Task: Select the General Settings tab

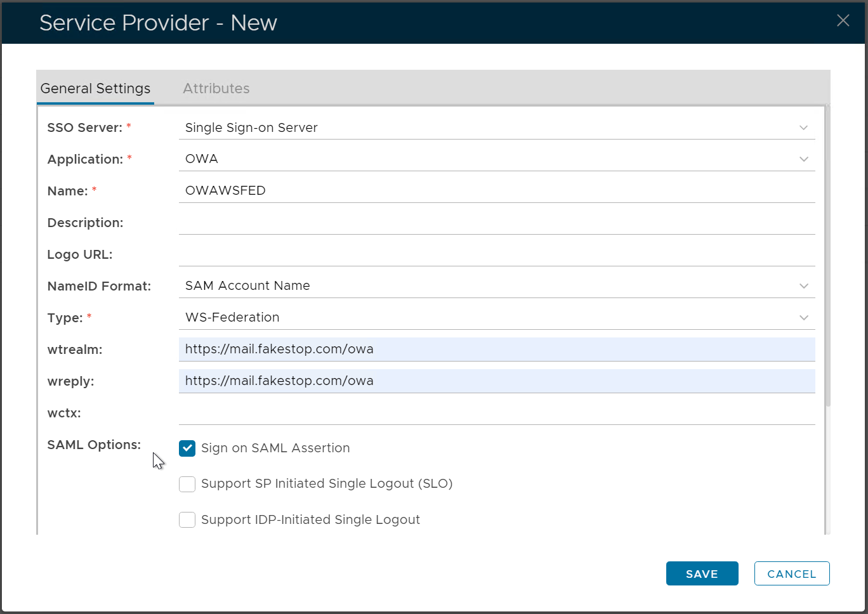Action: coord(95,89)
